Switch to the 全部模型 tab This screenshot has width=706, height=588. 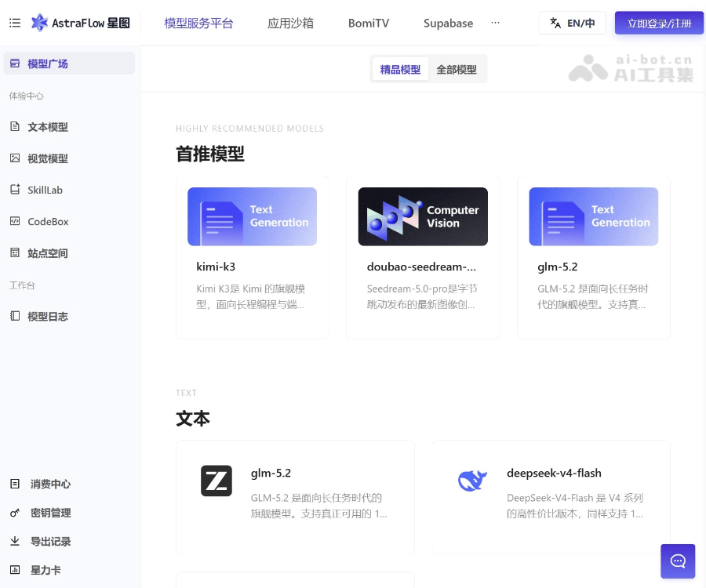click(457, 69)
